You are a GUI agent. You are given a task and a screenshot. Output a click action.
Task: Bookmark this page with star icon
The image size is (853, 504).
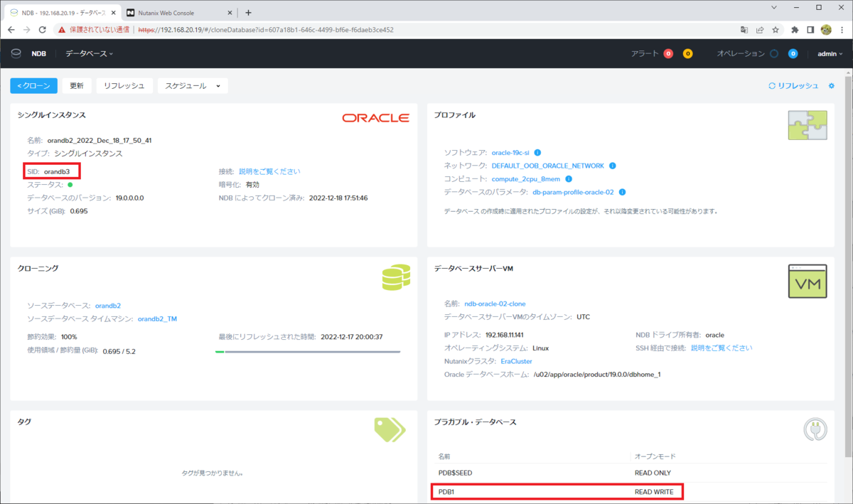click(x=776, y=30)
